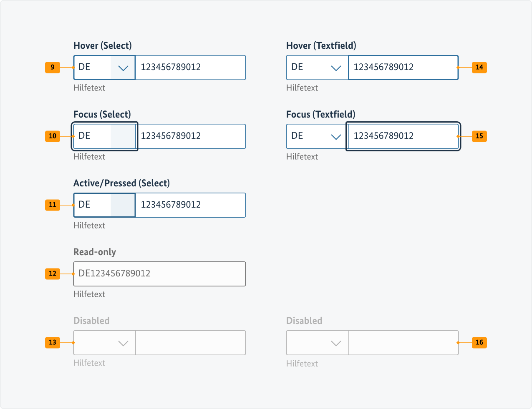Click orange annotation badge number 15
The height and width of the screenshot is (409, 532).
coord(479,136)
